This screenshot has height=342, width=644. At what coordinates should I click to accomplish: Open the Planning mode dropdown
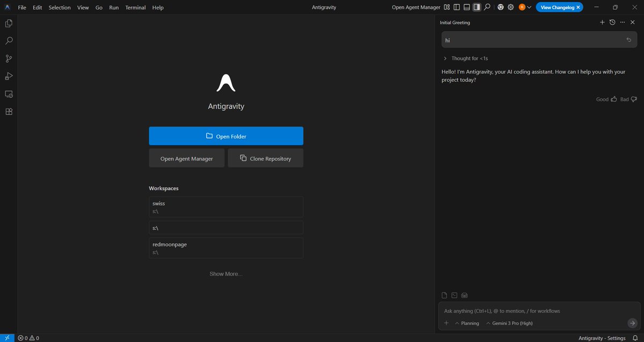[467, 323]
